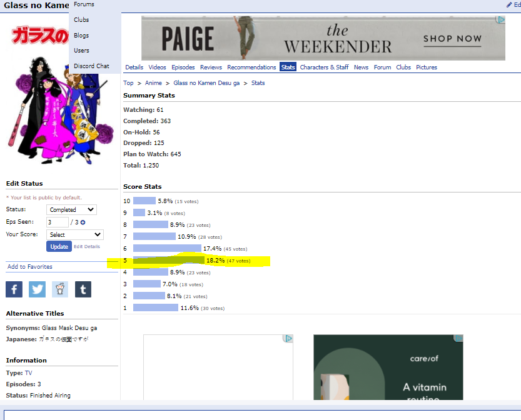Screen dimensions: 521x420
Task: Switch to the Recommendations tab
Action: (251, 67)
